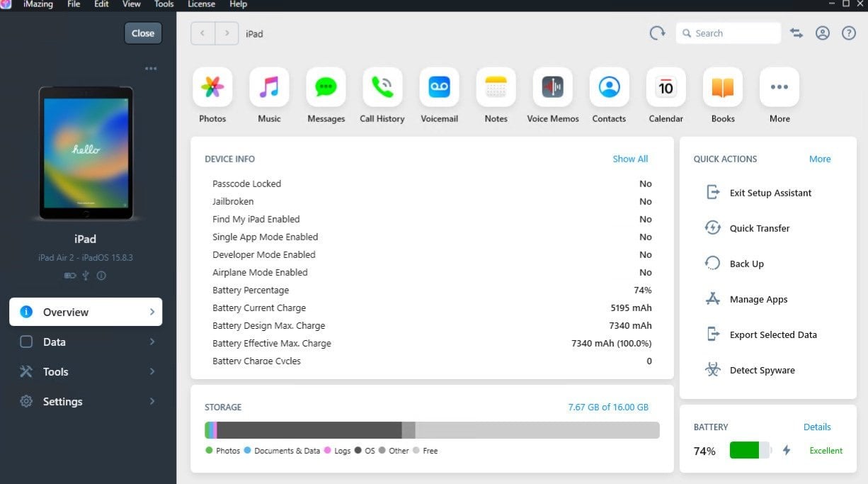Click the Manage Apps icon
This screenshot has width=868, height=484.
click(x=713, y=298)
